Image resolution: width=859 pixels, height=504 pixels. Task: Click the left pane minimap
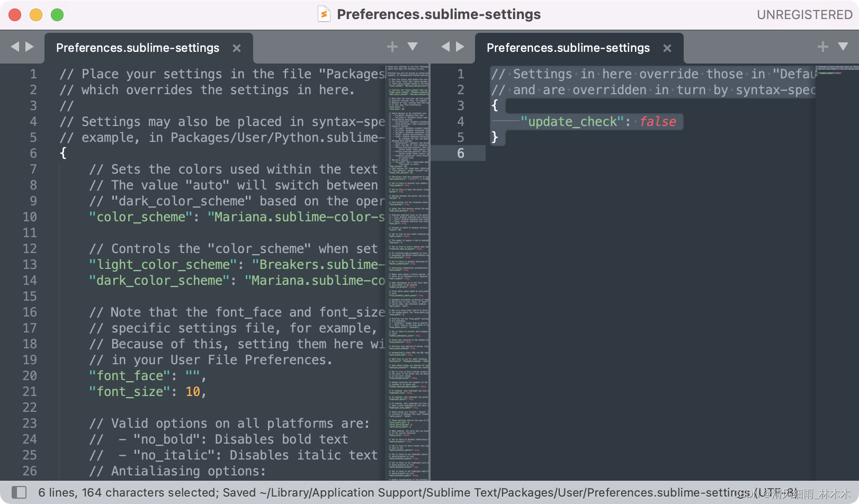[x=407, y=272]
